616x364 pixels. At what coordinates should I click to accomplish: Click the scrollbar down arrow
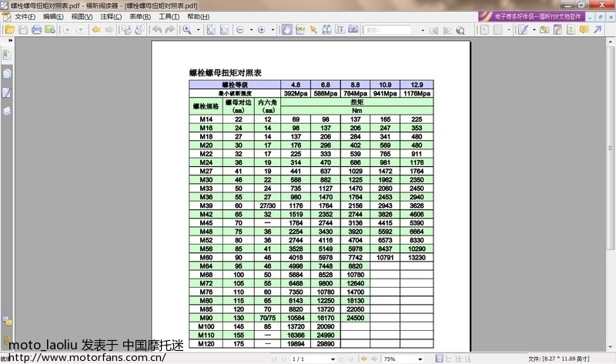pyautogui.click(x=610, y=347)
